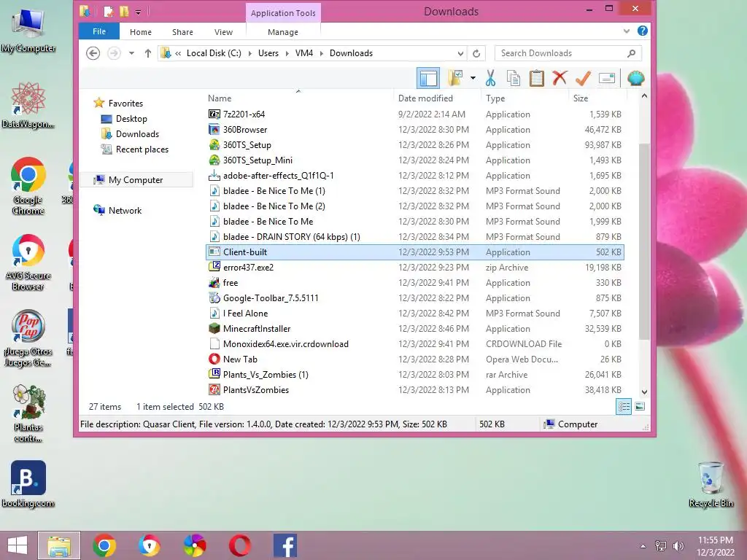747x560 pixels.
Task: Expand the ribbon with the chevron
Action: (x=627, y=31)
